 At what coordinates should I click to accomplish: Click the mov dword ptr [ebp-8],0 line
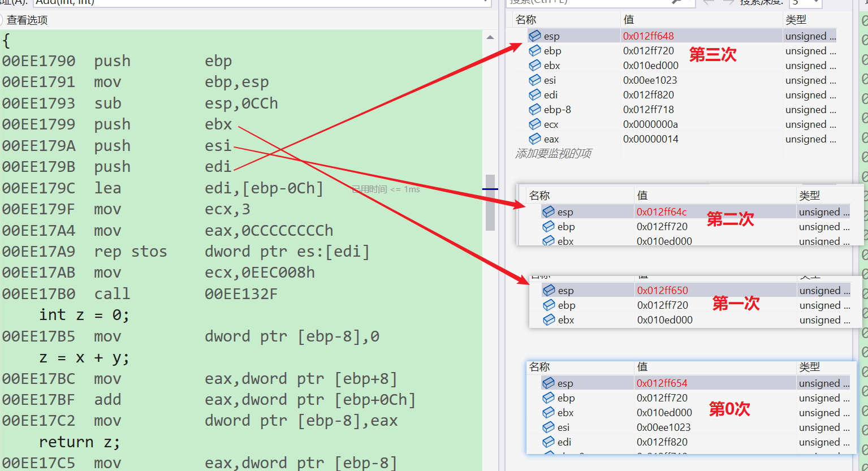[x=191, y=336]
